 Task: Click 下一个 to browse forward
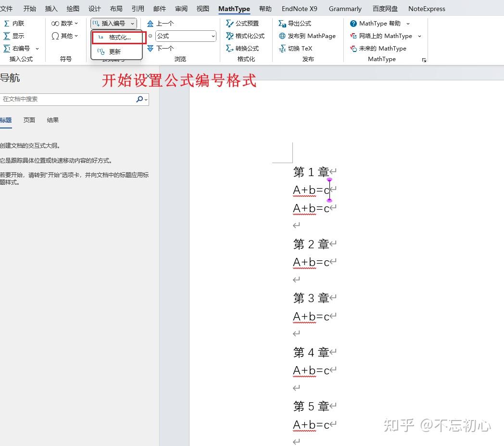(x=164, y=48)
